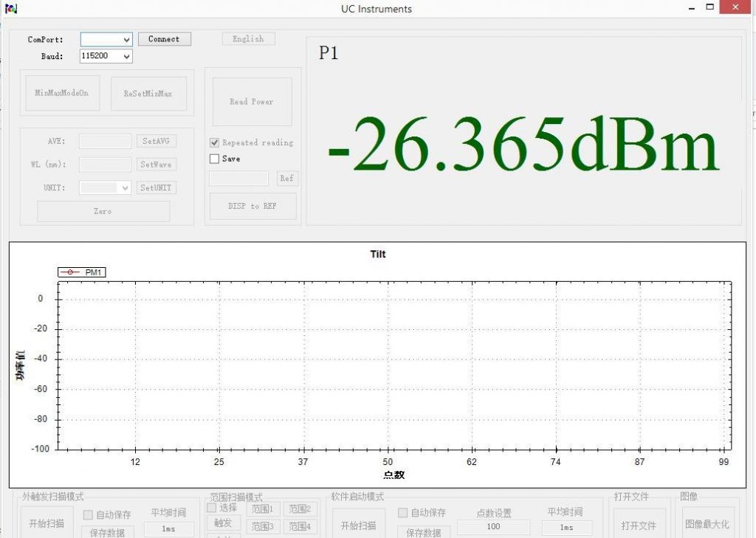Click the MinMaxModeOn button
Screen dimensions: 756x538
[x=62, y=93]
